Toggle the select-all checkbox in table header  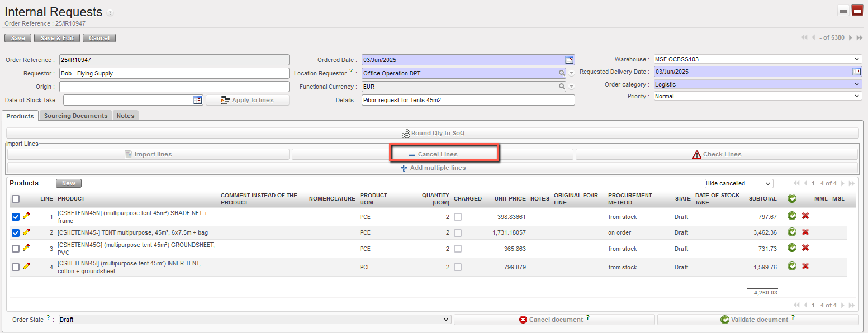(16, 199)
